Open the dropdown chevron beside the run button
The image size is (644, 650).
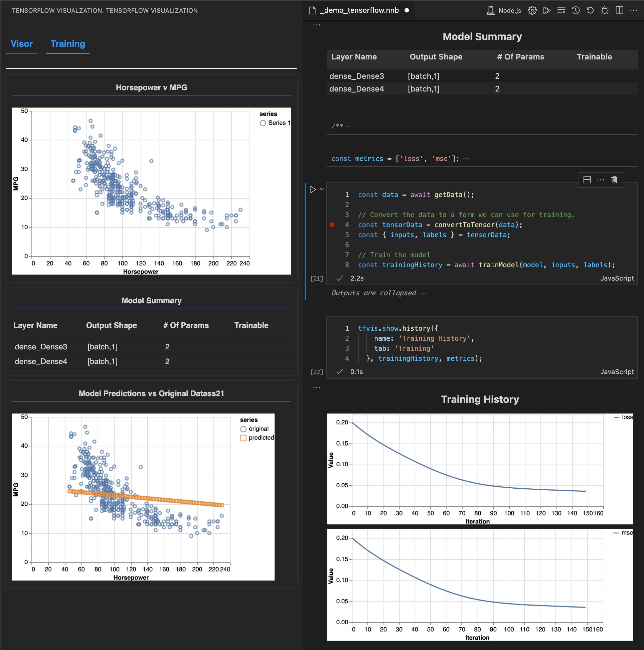tap(322, 189)
